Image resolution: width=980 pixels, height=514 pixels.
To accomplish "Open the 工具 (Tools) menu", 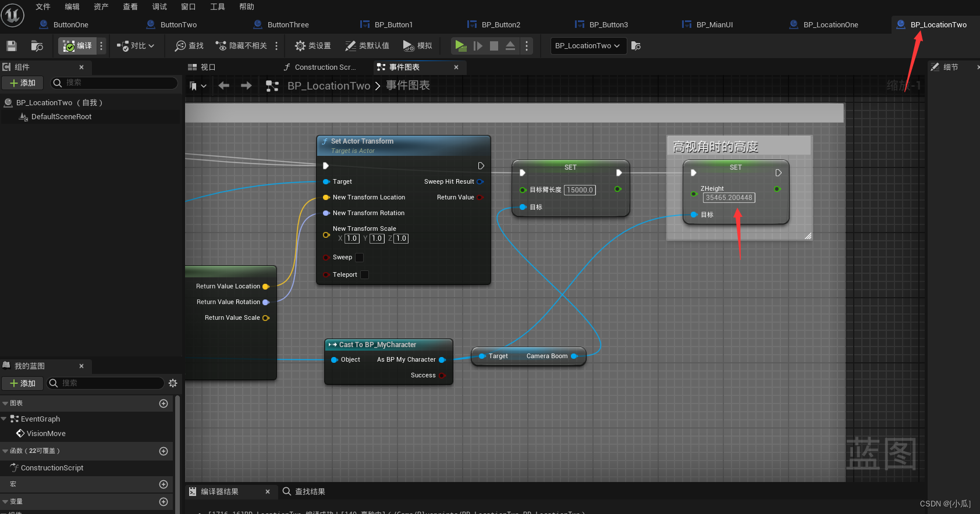I will coord(218,6).
